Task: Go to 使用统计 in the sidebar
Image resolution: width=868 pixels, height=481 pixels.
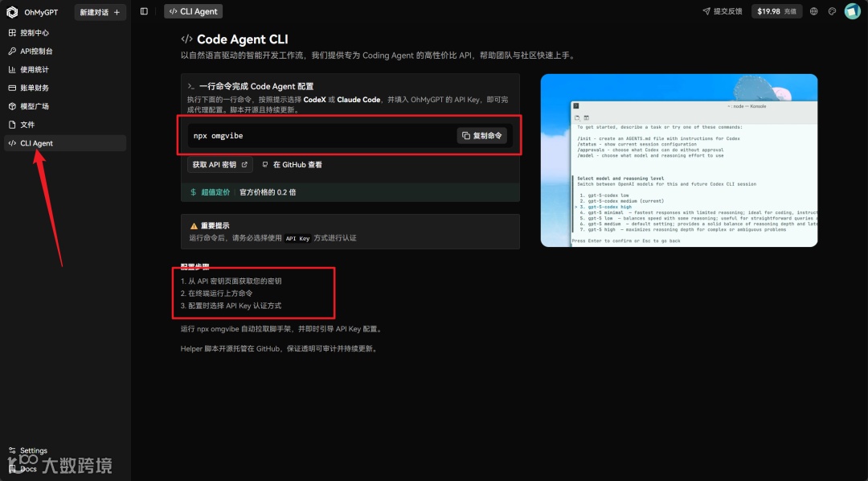Action: pyautogui.click(x=65, y=69)
